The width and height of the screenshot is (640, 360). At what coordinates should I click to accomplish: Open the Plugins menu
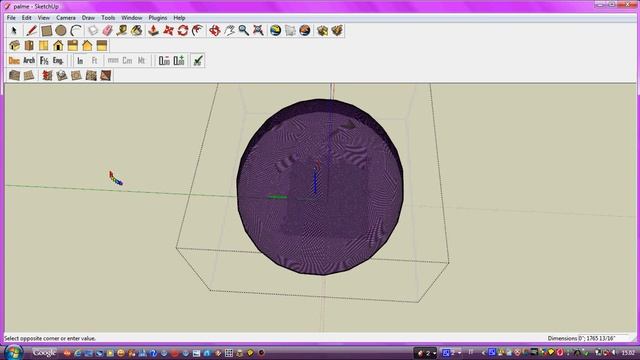click(158, 18)
